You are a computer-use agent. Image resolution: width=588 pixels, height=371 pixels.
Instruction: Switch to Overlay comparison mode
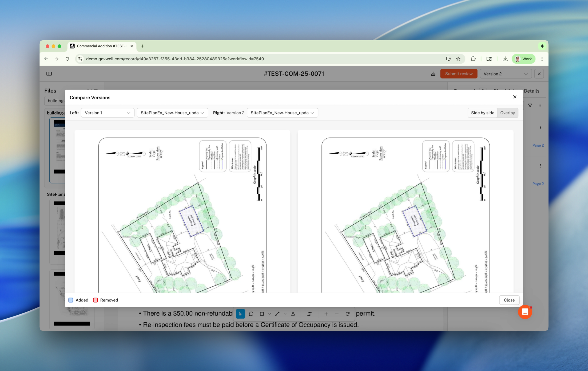[507, 113]
